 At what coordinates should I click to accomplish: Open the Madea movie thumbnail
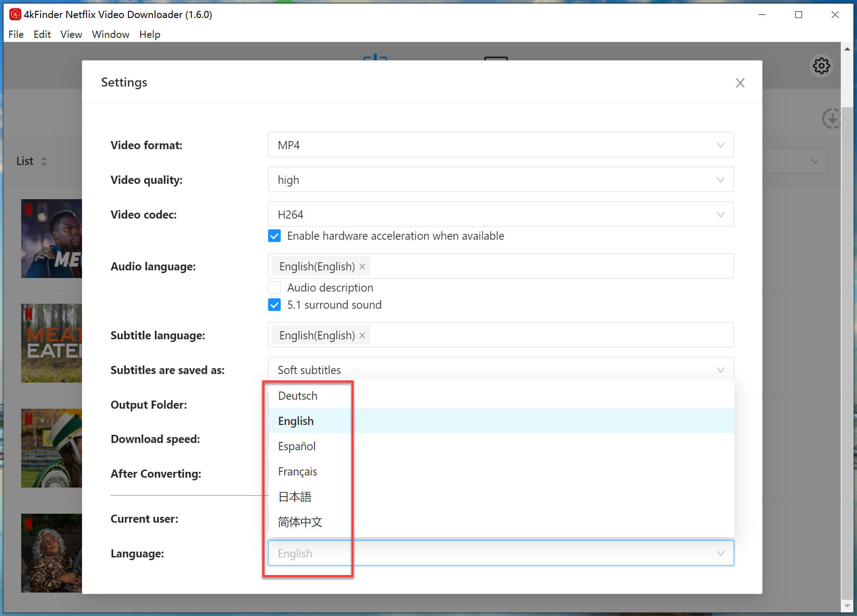click(x=51, y=553)
